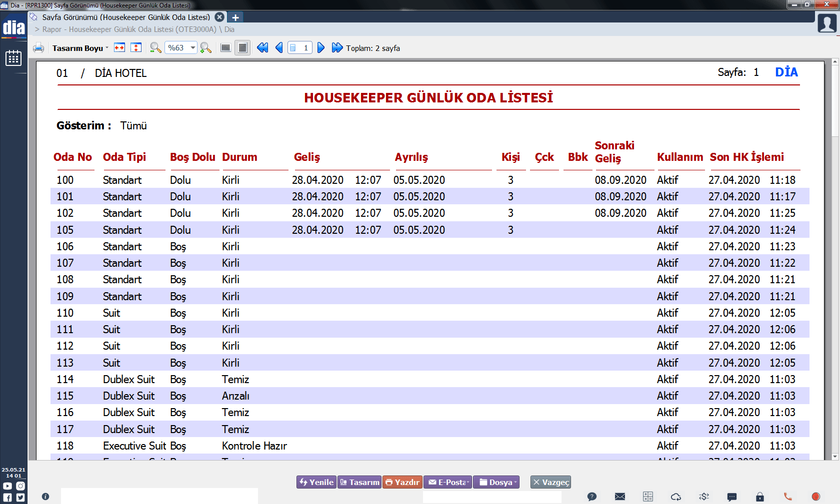Open the calendar icon in sidebar
The image size is (840, 504).
click(x=13, y=58)
